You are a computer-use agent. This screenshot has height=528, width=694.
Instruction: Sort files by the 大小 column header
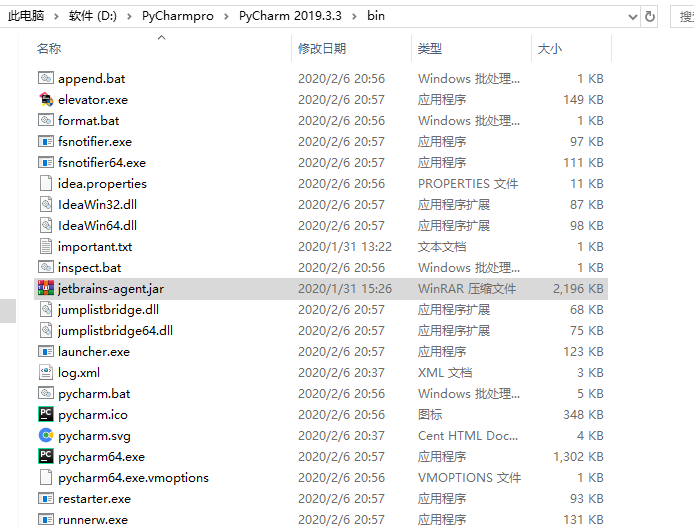(550, 48)
